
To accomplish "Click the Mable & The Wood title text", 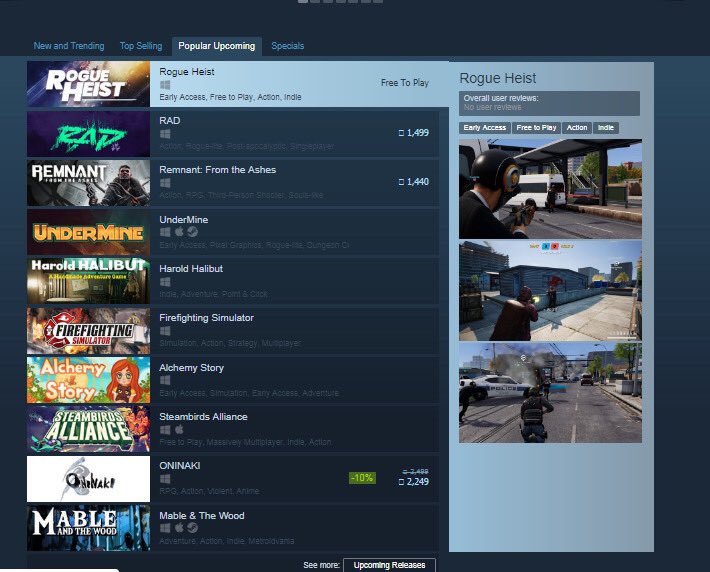I will click(202, 516).
